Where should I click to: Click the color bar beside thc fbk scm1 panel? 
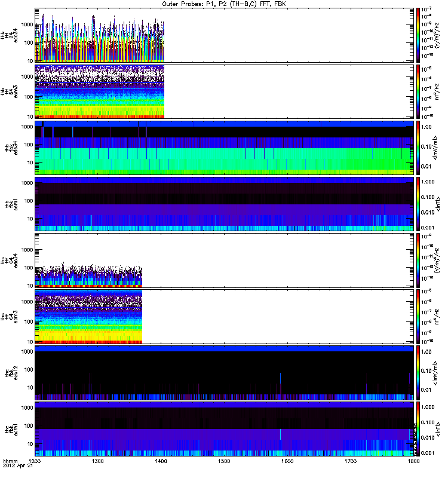click(x=418, y=429)
